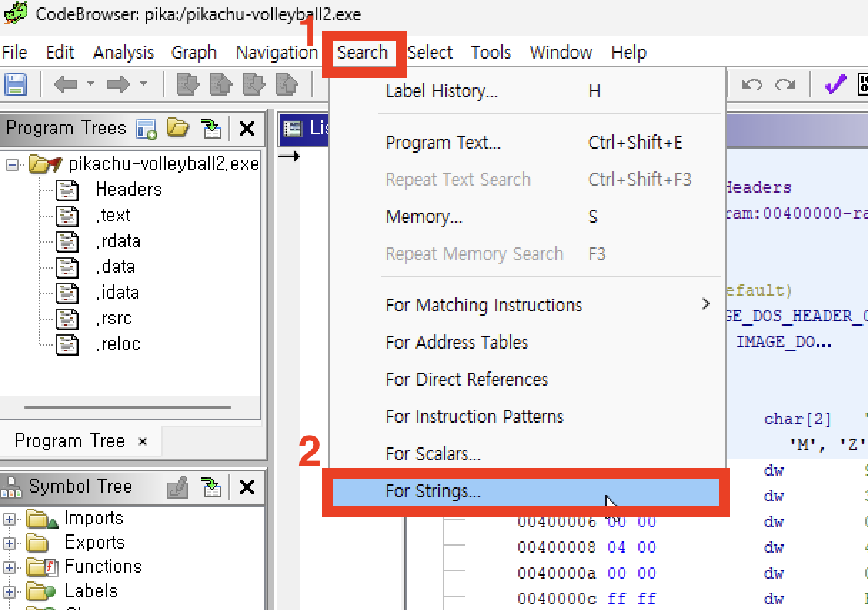
Task: Select the .idata section in Program Trees
Action: pyautogui.click(x=118, y=292)
